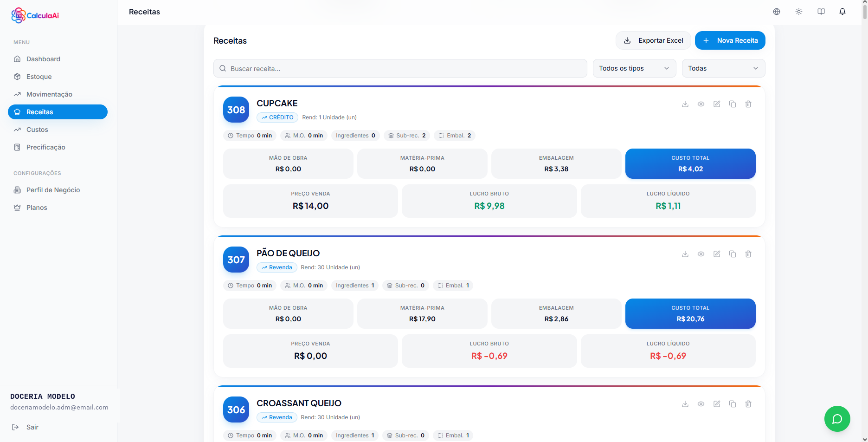Click the 307 recipe number badge

(x=236, y=260)
